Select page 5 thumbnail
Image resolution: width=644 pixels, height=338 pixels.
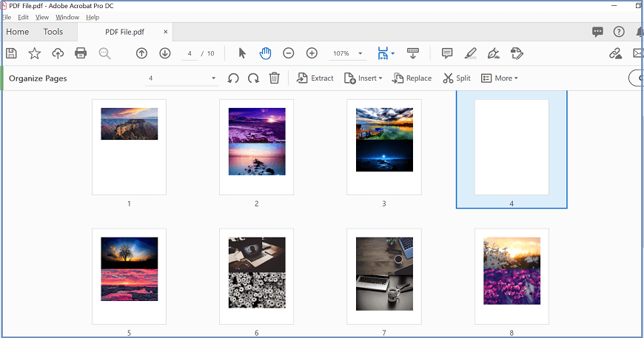(129, 276)
